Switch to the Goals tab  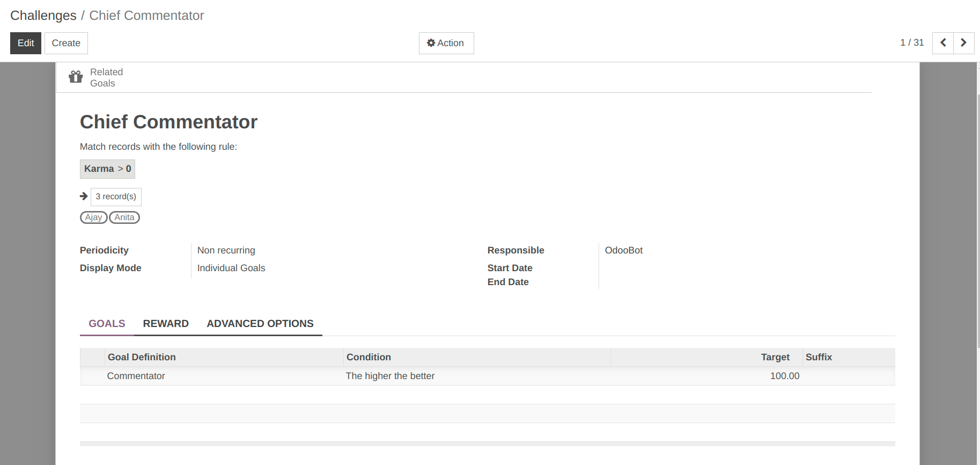coord(107,324)
